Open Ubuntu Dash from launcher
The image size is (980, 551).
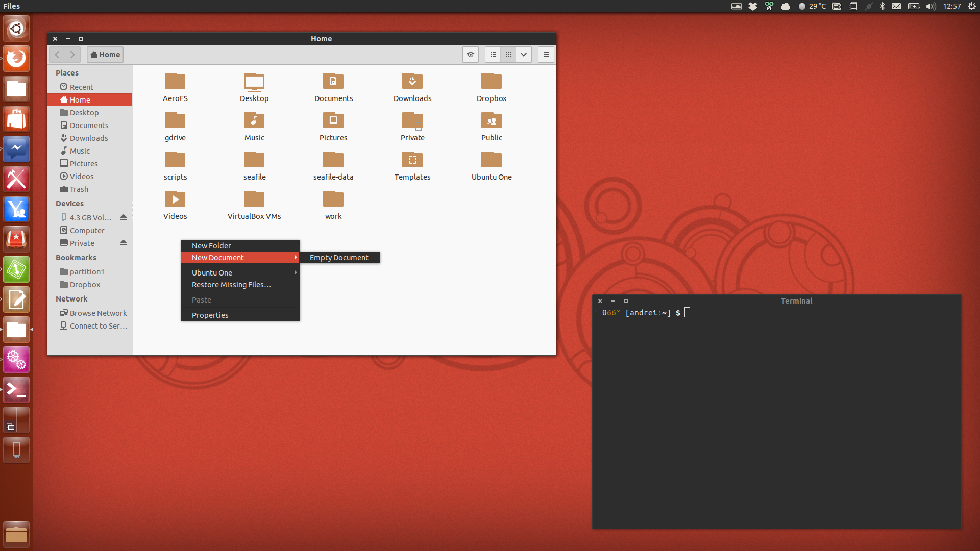[16, 29]
